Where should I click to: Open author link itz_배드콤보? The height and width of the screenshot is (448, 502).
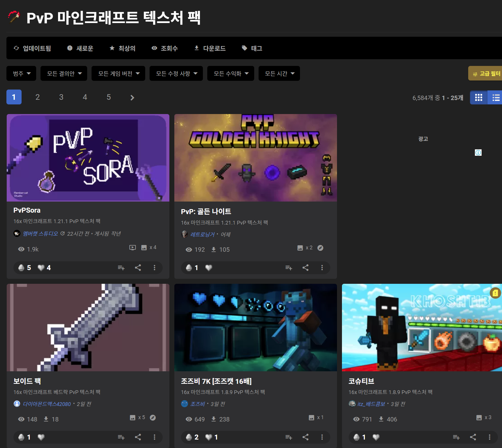click(x=371, y=404)
